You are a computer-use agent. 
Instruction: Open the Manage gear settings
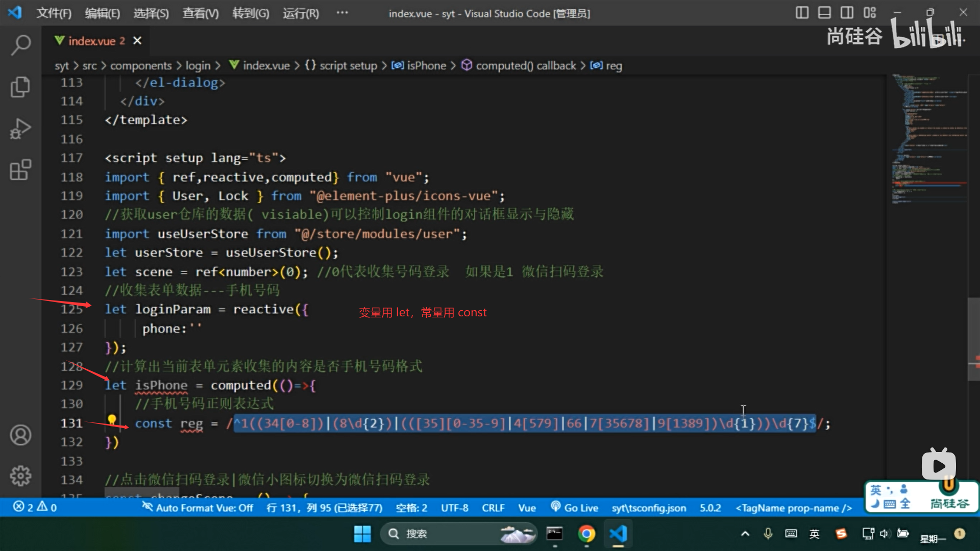click(x=20, y=475)
